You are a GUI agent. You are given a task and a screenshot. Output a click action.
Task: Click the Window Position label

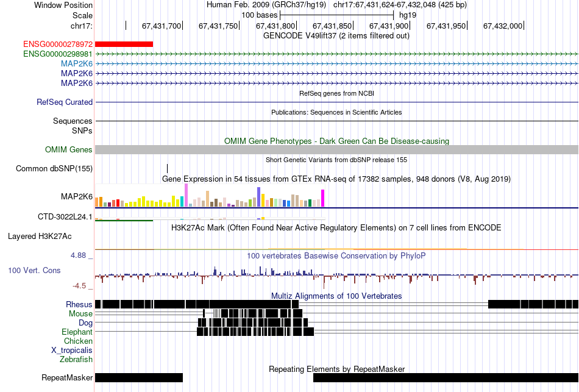pyautogui.click(x=63, y=5)
